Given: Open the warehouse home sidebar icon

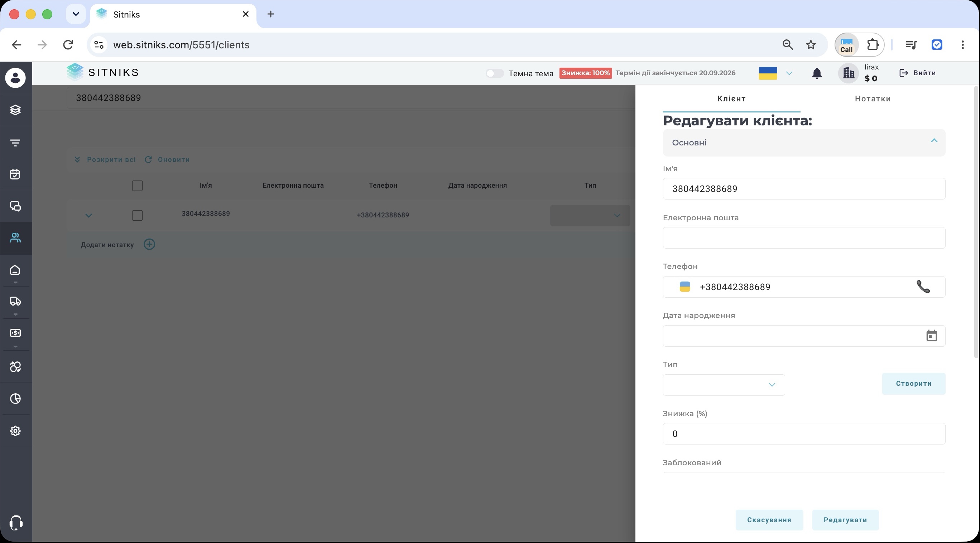Looking at the screenshot, I should click(x=15, y=270).
